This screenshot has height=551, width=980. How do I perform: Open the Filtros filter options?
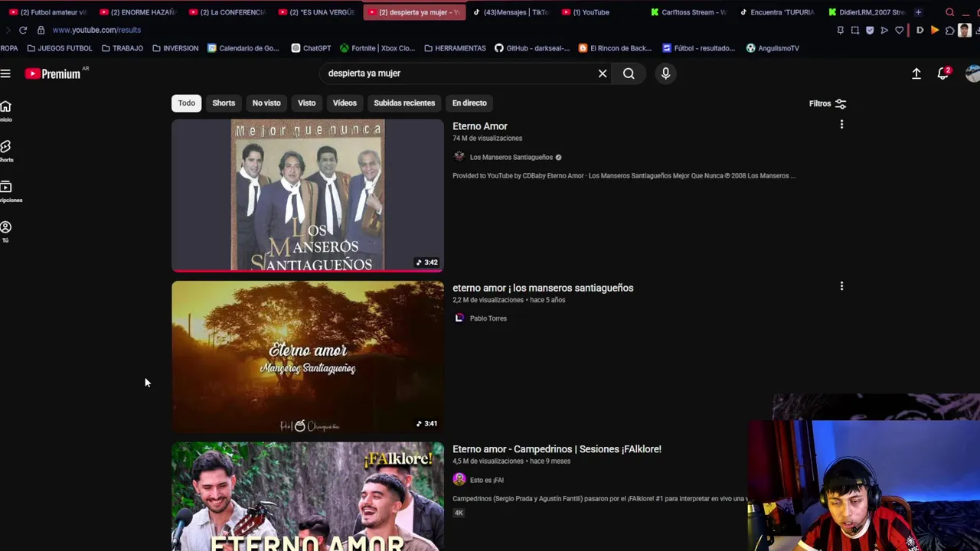828,103
